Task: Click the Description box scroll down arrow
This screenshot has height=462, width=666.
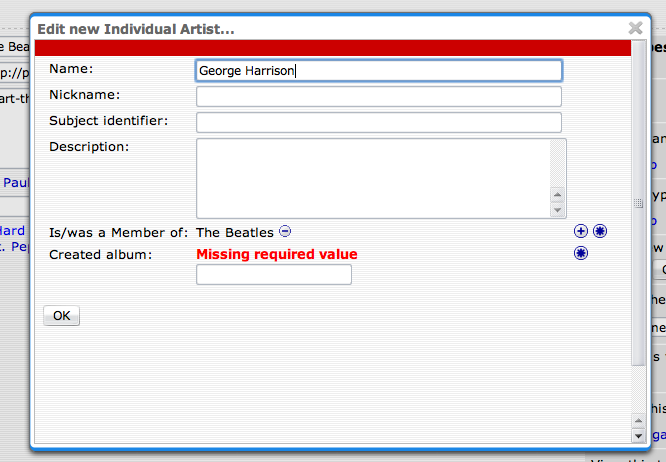Action: click(x=558, y=210)
